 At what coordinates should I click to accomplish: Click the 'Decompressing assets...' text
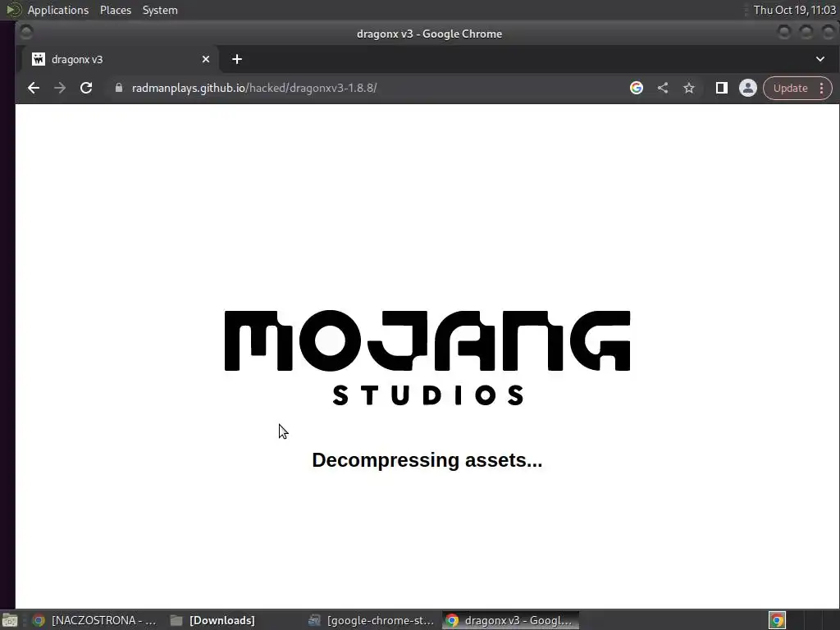click(x=427, y=460)
